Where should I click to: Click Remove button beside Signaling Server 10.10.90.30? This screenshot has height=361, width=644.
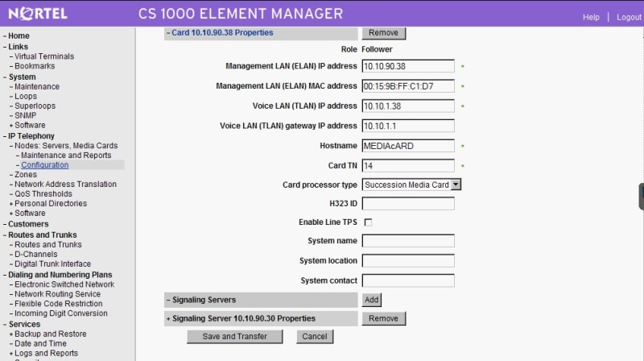[x=383, y=318]
